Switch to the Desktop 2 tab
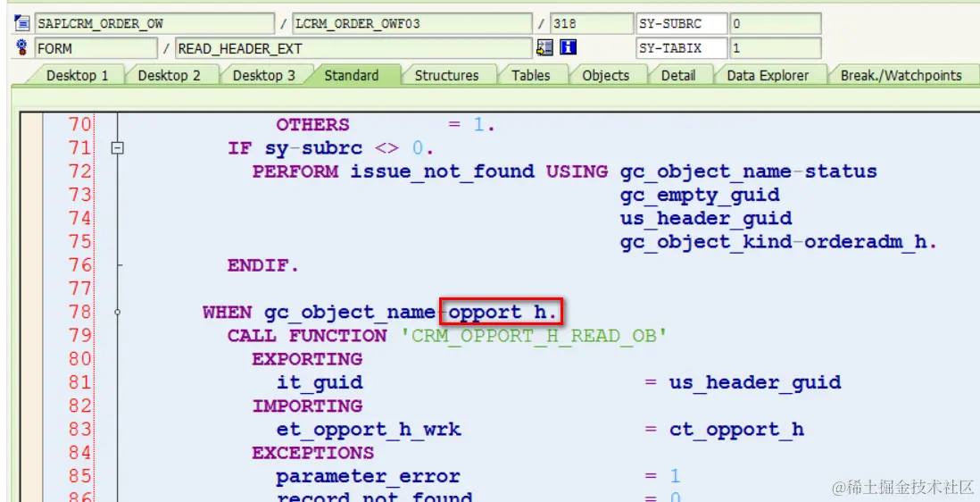980x502 pixels. pos(170,76)
